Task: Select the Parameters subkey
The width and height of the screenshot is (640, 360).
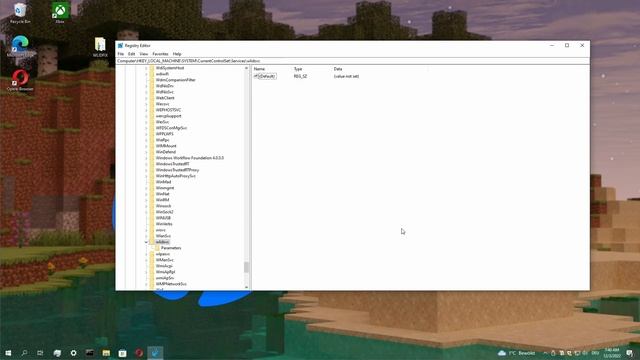Action: coord(171,248)
